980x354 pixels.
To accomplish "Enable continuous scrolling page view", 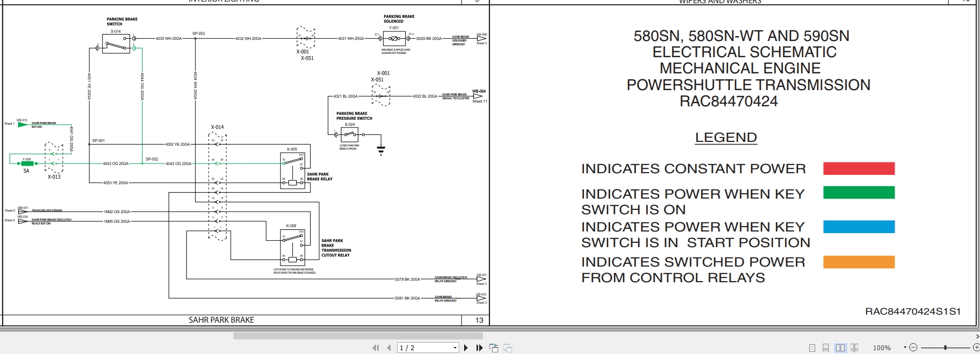I will 826,348.
